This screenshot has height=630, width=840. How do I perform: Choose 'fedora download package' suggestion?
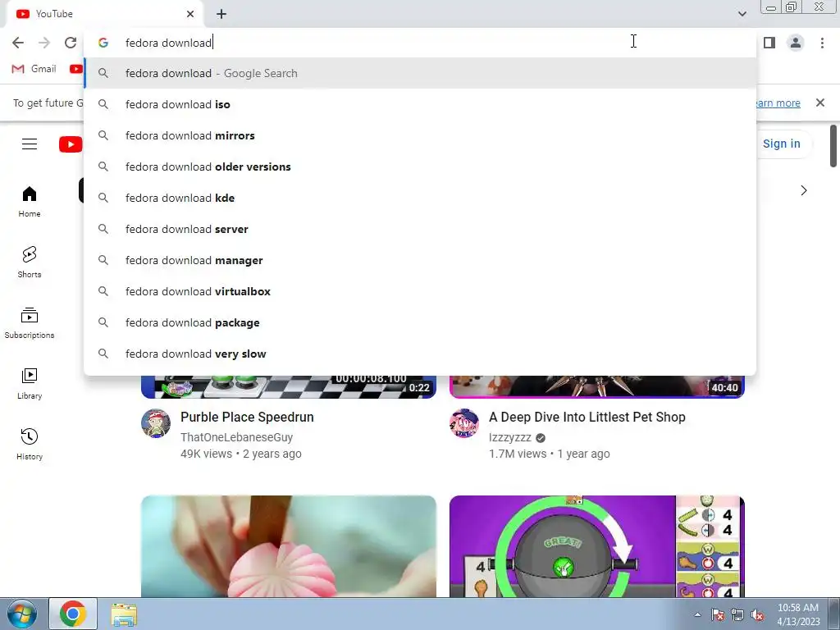[420, 322]
